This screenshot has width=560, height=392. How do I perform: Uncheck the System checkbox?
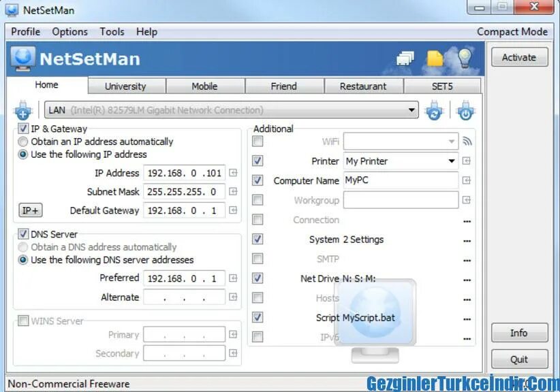click(x=258, y=239)
